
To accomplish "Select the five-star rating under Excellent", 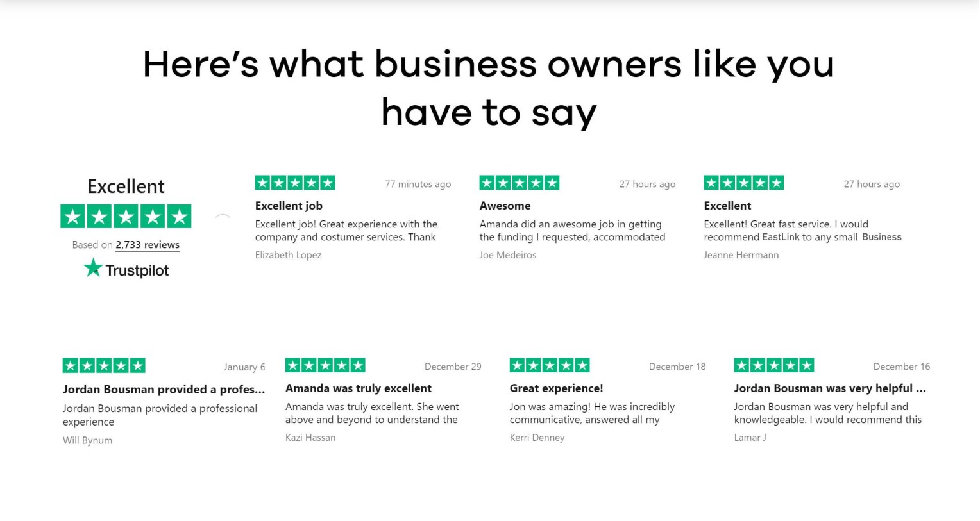I will pos(126,216).
